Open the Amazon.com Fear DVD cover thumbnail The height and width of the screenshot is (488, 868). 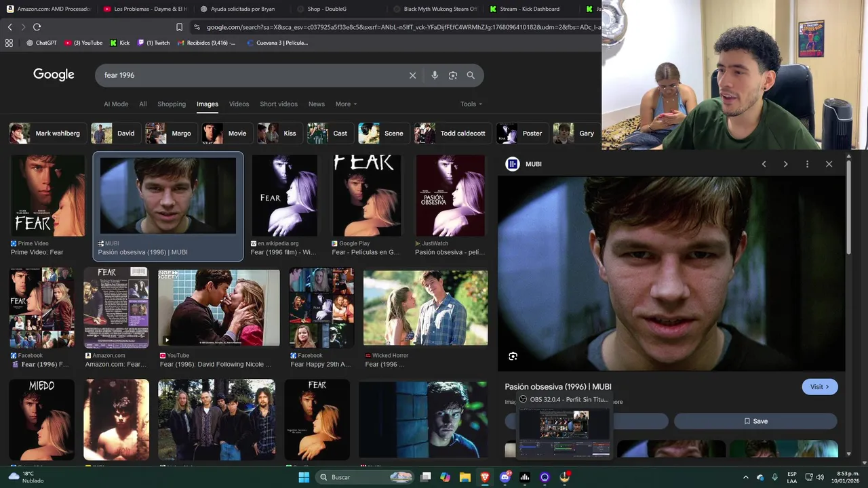pos(116,307)
